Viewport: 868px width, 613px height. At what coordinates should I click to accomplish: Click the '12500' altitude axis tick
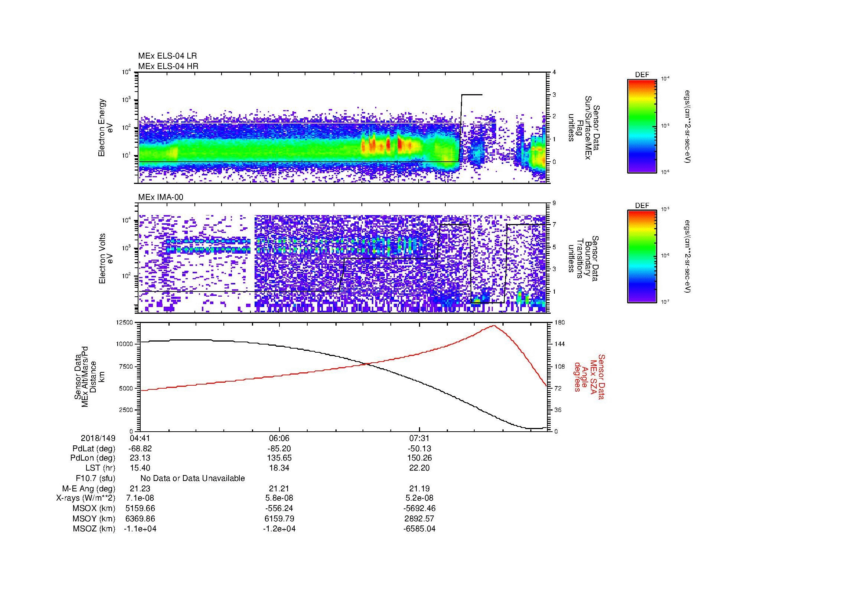[125, 323]
